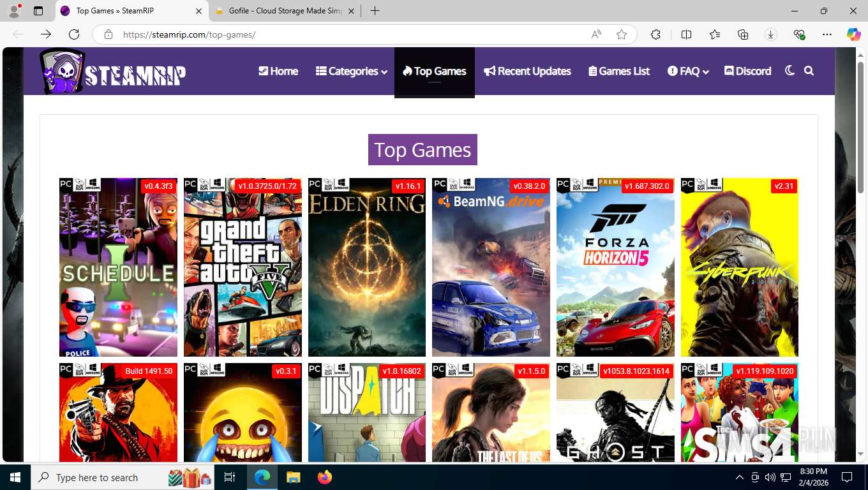Switch to the Gofile Cloud Storage tab

tap(285, 11)
